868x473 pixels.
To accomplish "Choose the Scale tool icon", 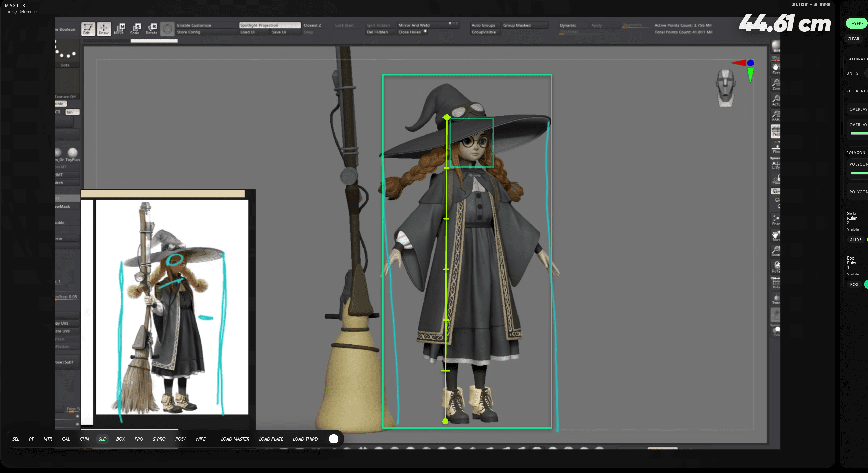I will tap(135, 29).
